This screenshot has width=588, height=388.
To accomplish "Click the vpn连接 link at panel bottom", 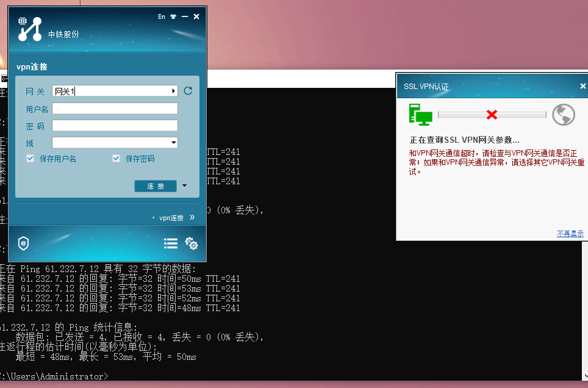I will (x=171, y=218).
